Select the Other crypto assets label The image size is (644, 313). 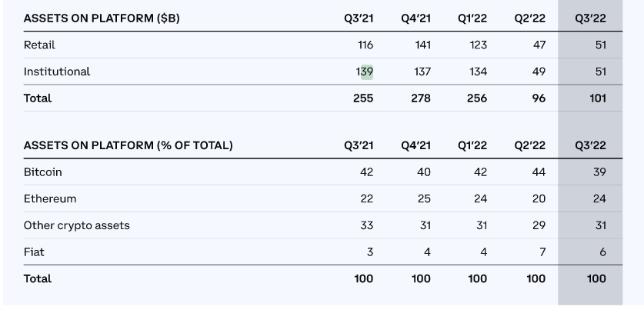click(x=77, y=225)
